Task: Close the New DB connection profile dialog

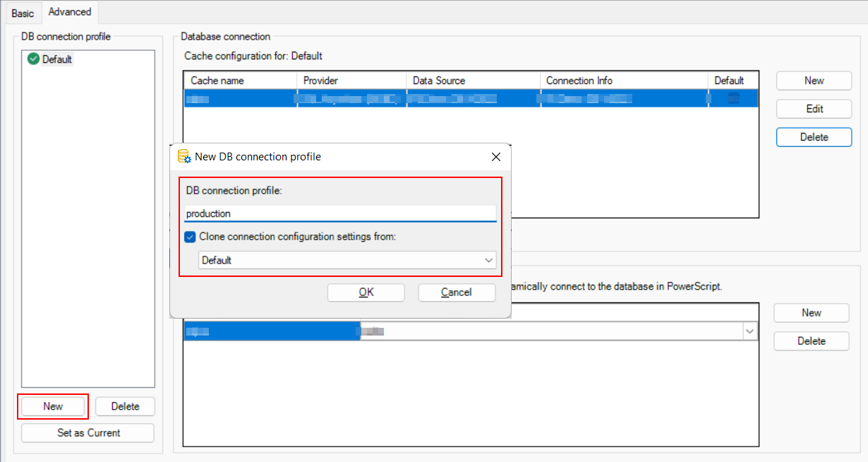Action: tap(495, 157)
